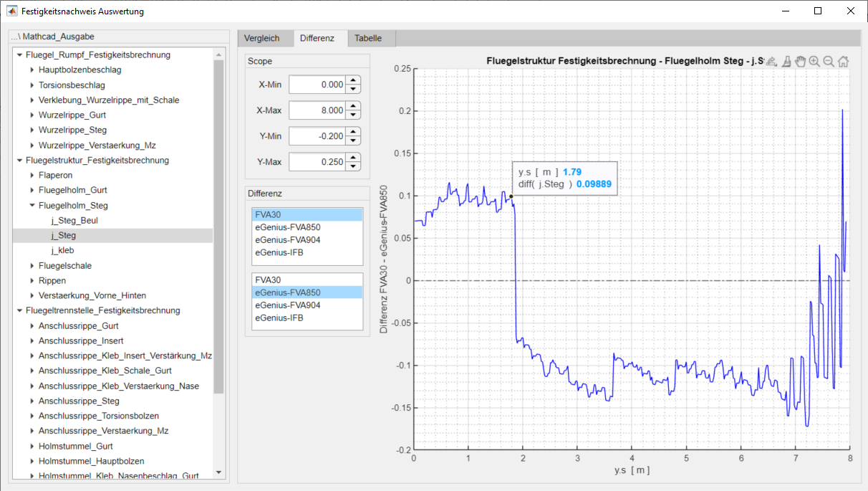The image size is (868, 491).
Task: Select Wurzelrippe_Verstaerkung_Mz entry
Action: 97,146
